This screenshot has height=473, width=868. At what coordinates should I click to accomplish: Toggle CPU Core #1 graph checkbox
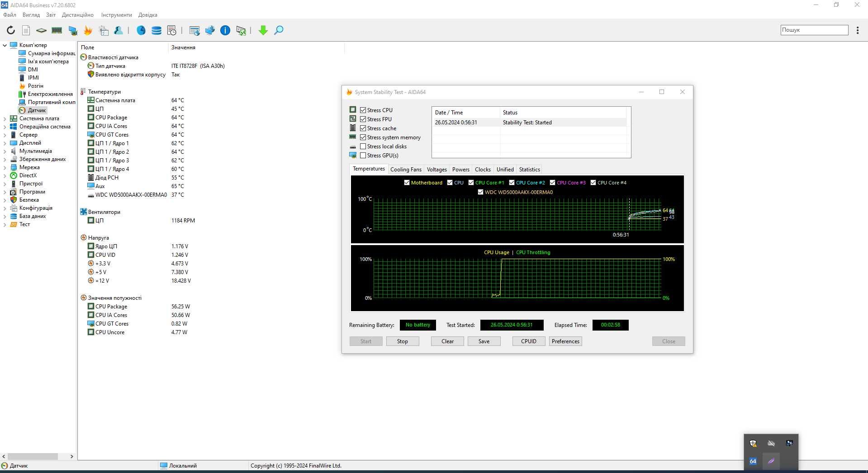(471, 183)
